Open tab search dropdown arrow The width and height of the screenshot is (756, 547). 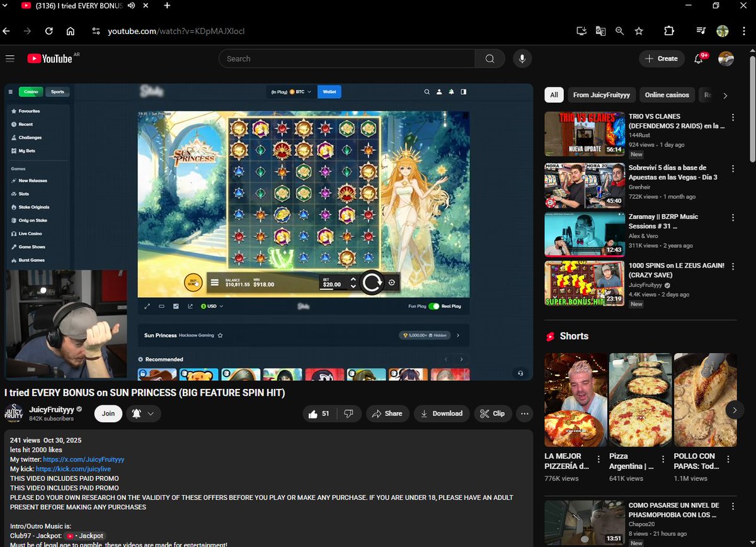tap(5, 6)
